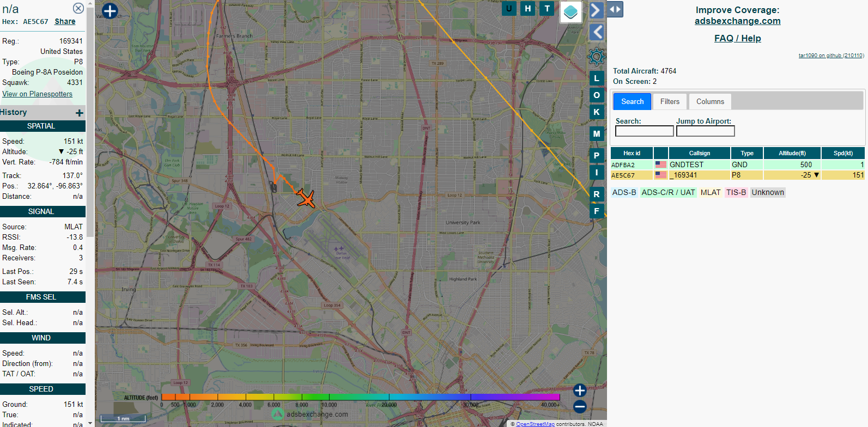Viewport: 868px width, 427px height.
Task: Zoom out the map with minus icon
Action: tap(580, 406)
